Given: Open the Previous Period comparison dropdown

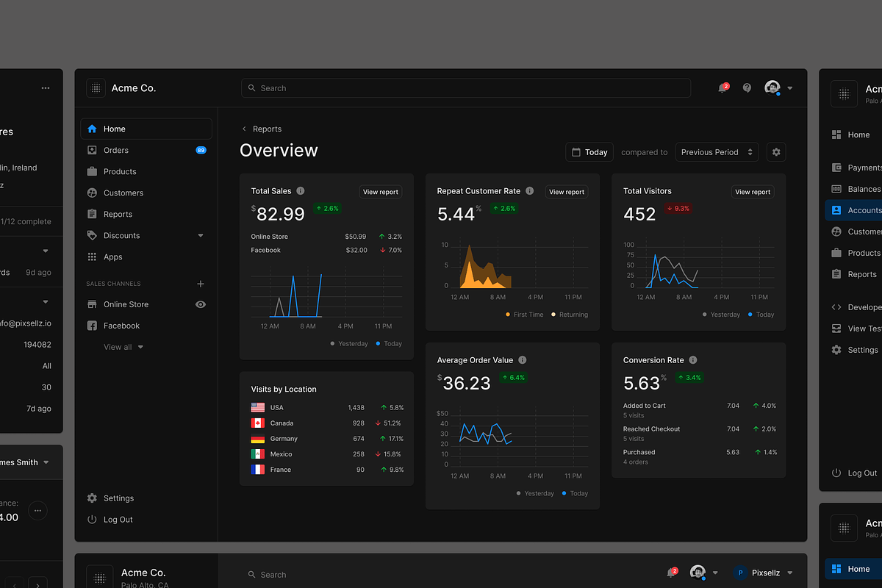Looking at the screenshot, I should (x=717, y=151).
